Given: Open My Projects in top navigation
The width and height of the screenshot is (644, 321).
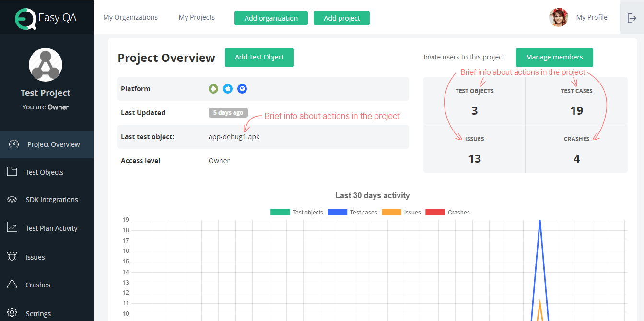Looking at the screenshot, I should (x=197, y=17).
